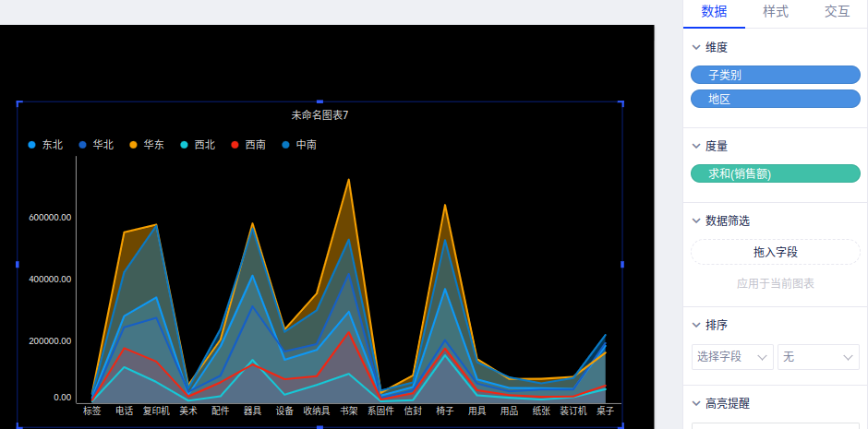This screenshot has height=429, width=868.
Task: Select the 地区 dimension pill
Action: pyautogui.click(x=775, y=99)
